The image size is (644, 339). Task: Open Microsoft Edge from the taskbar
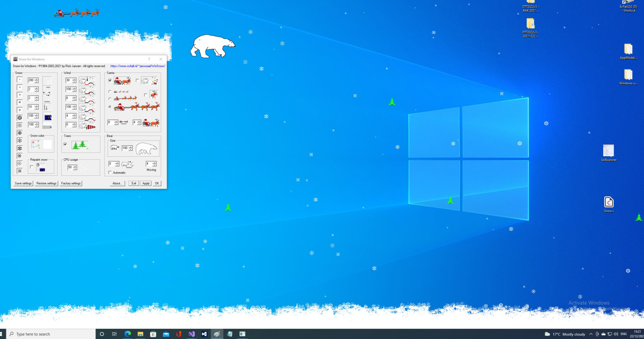pos(127,334)
